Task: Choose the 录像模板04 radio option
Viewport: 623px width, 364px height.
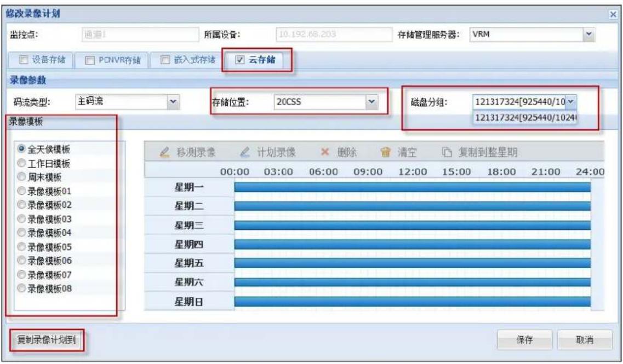Action: tap(21, 233)
